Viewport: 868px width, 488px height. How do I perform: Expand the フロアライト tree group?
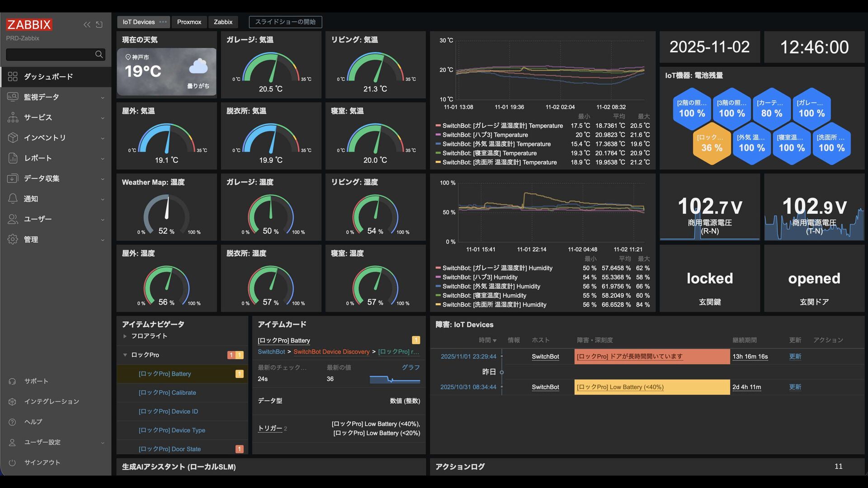pyautogui.click(x=125, y=336)
